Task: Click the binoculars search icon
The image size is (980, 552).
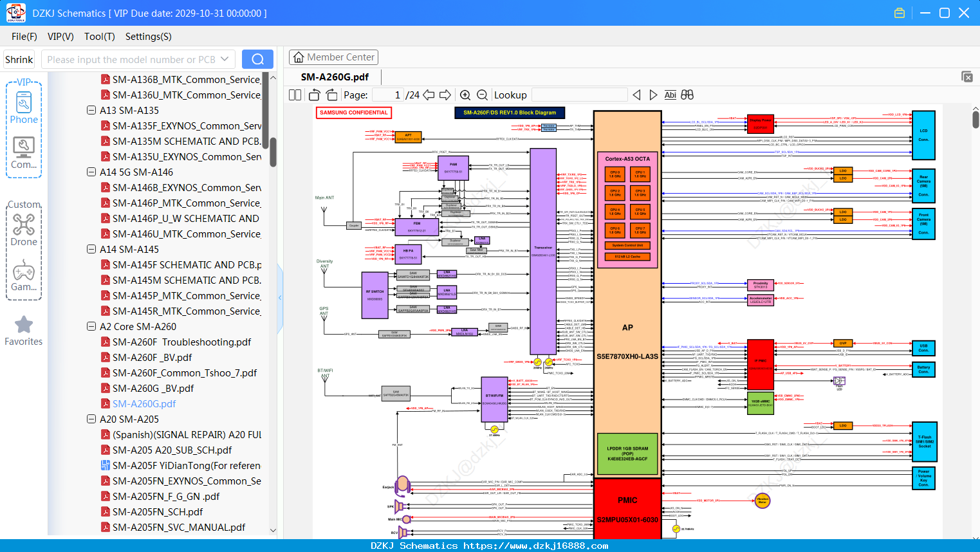Action: pyautogui.click(x=687, y=95)
